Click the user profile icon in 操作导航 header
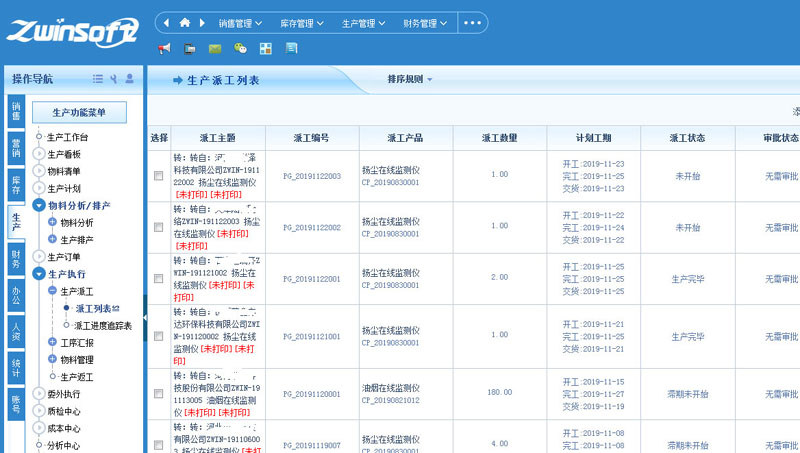Screen dimensions: 800x453 tap(130, 79)
